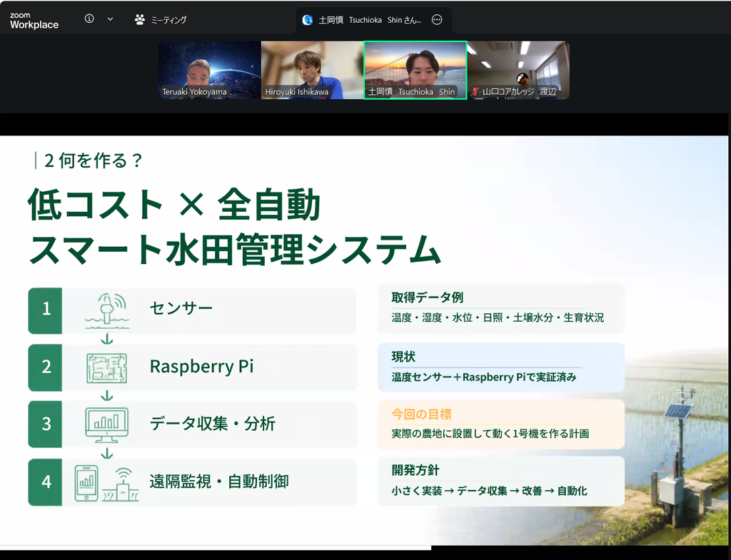Image resolution: width=731 pixels, height=560 pixels.
Task: Click the センサー label
Action: 181,307
